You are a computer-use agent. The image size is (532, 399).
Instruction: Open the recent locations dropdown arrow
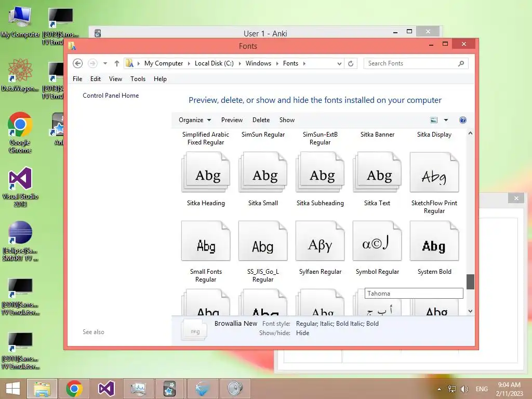point(105,63)
